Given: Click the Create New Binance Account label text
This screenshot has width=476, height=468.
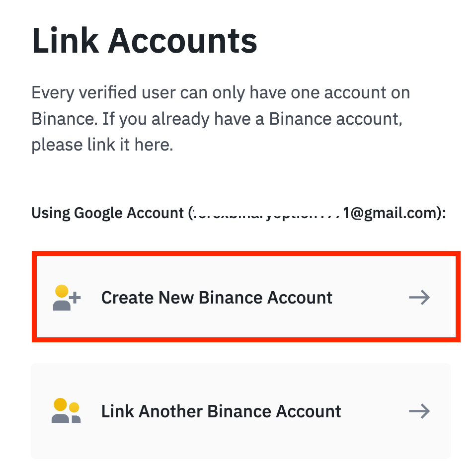Looking at the screenshot, I should coord(217,297).
